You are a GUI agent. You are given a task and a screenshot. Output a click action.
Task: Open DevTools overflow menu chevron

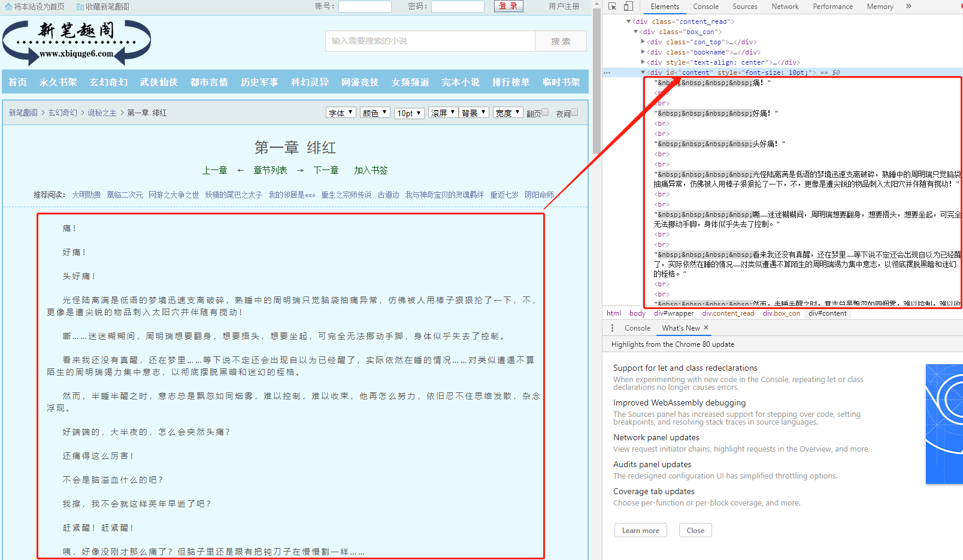click(909, 6)
